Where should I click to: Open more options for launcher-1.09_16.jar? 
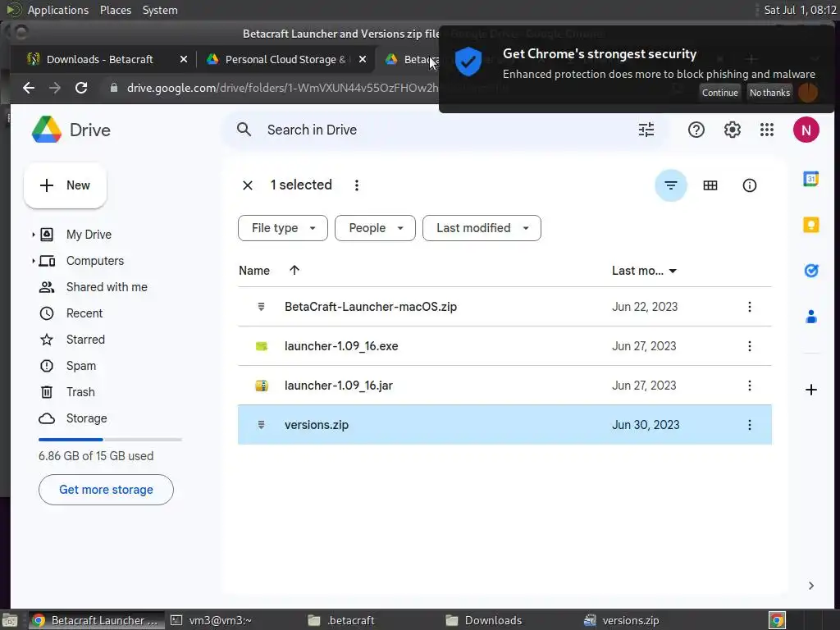click(x=749, y=386)
